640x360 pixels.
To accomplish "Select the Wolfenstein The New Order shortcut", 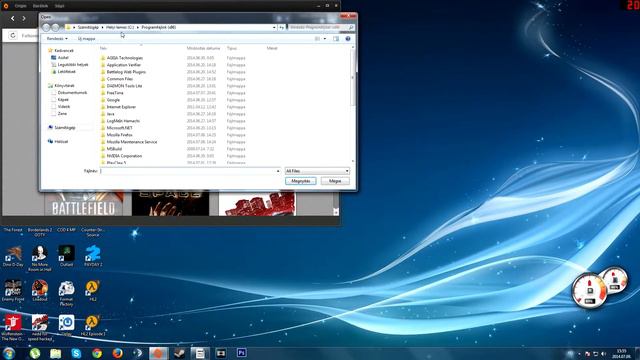I will point(13,327).
